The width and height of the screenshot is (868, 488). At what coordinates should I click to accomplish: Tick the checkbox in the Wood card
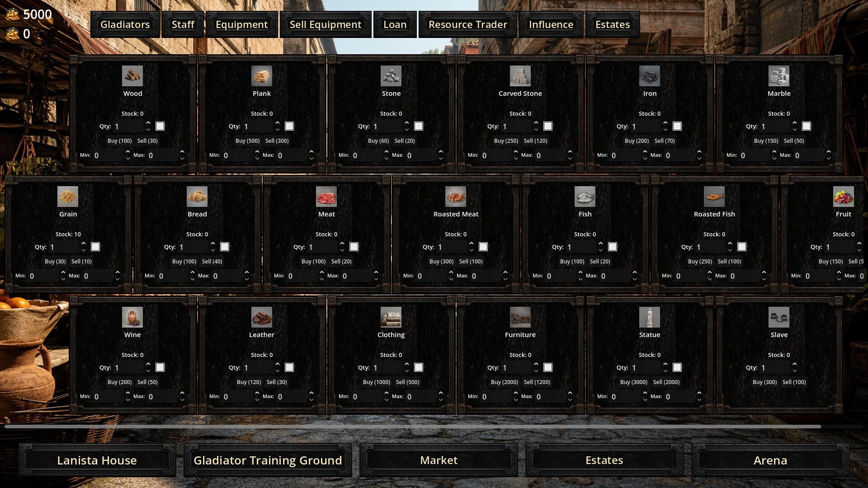[160, 126]
